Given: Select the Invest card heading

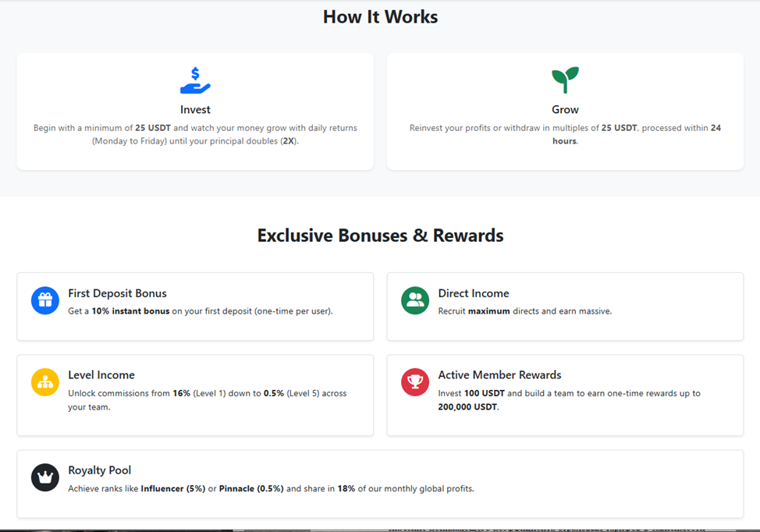Looking at the screenshot, I should click(195, 110).
